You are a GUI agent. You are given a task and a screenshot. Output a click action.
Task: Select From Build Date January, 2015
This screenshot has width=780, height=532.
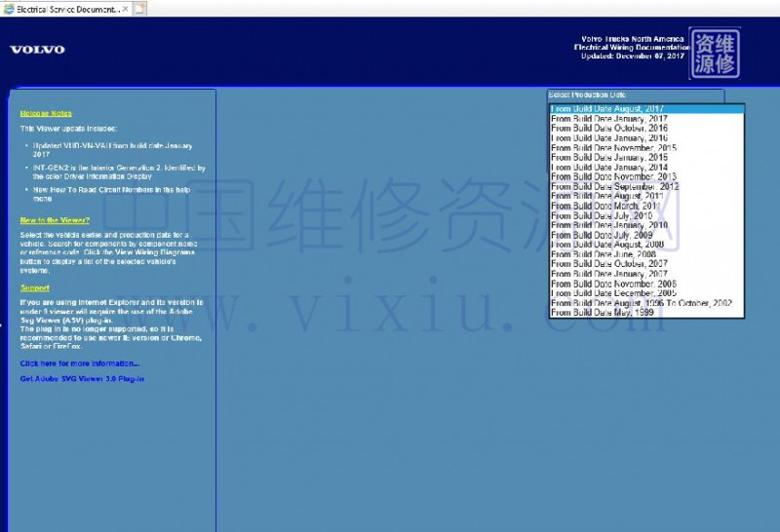[x=646, y=158]
